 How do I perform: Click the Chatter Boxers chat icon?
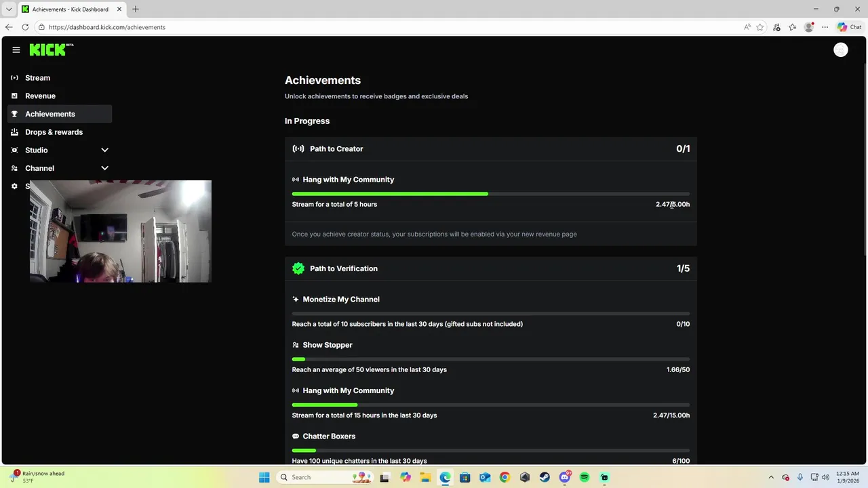(x=296, y=436)
